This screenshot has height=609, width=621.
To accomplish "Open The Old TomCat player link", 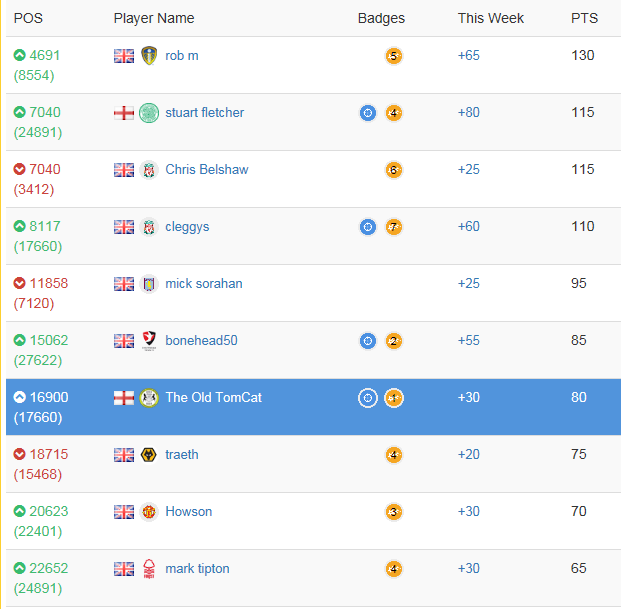I will pyautogui.click(x=213, y=398).
